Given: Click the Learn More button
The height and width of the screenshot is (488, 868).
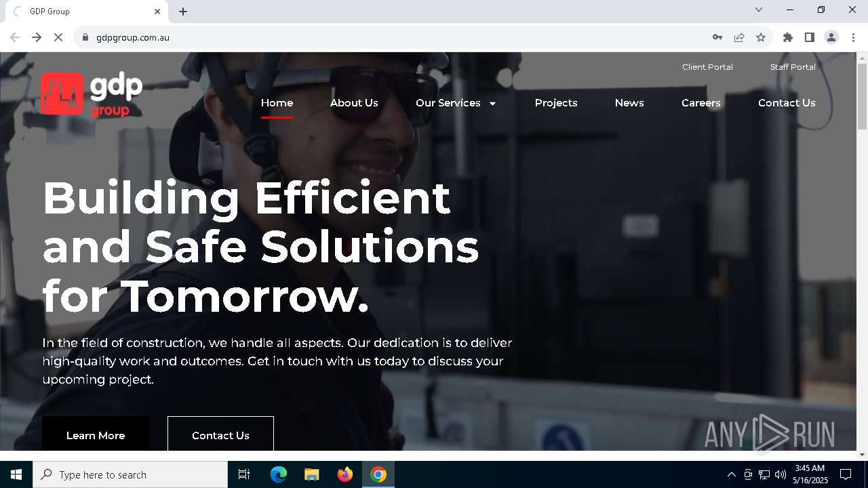Looking at the screenshot, I should [x=96, y=434].
